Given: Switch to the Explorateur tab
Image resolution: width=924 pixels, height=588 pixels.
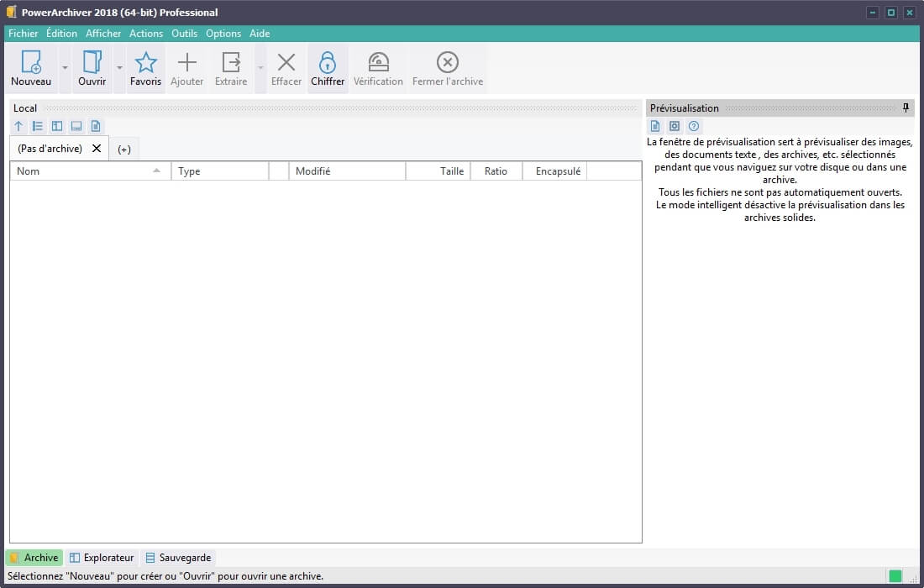Looking at the screenshot, I should click(x=102, y=558).
